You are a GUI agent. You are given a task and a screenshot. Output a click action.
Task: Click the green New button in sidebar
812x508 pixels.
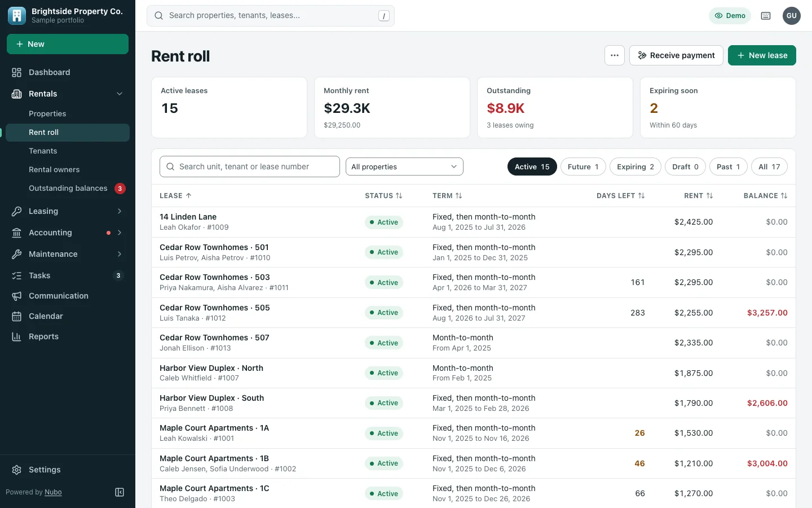[68, 44]
